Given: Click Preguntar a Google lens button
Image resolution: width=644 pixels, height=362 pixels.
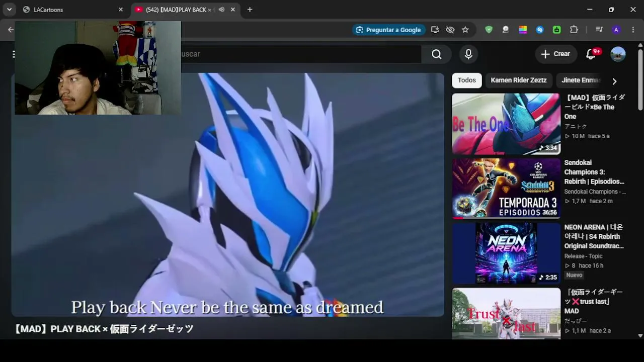Looking at the screenshot, I should [x=388, y=30].
